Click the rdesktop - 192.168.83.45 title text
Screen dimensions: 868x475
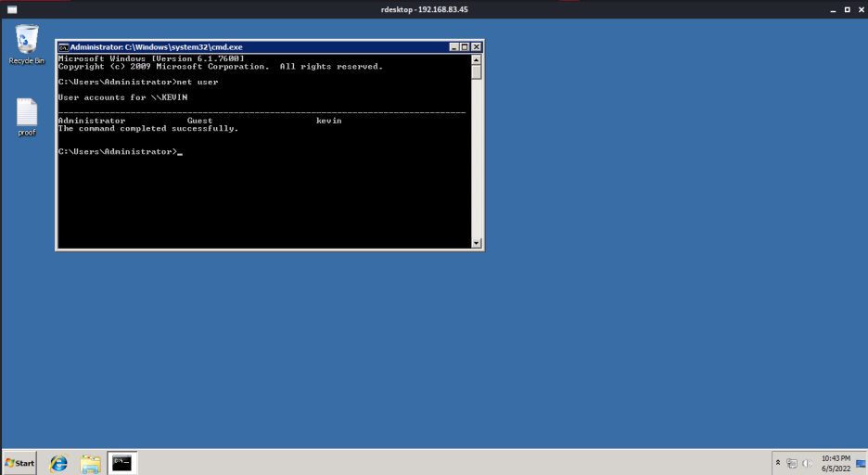(x=425, y=9)
